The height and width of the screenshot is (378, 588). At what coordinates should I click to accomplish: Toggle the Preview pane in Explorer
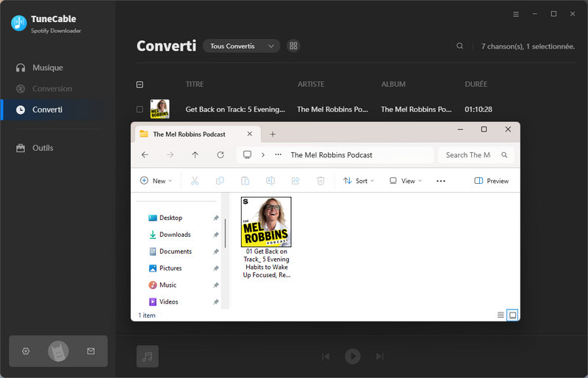click(x=492, y=181)
